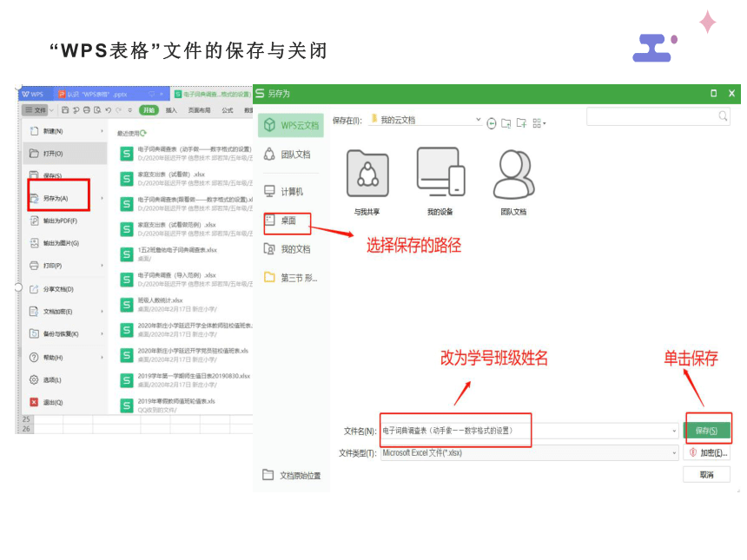Click 退出(Q) to exit WPS

(x=65, y=402)
